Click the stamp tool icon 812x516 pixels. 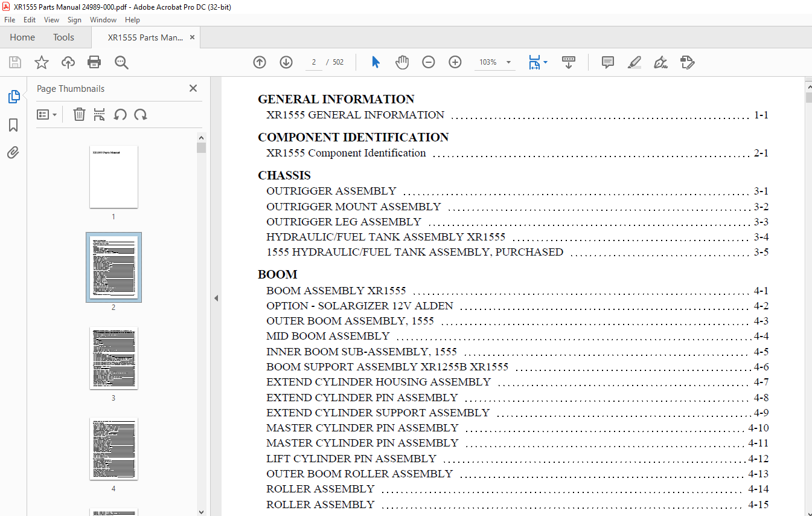pos(687,62)
